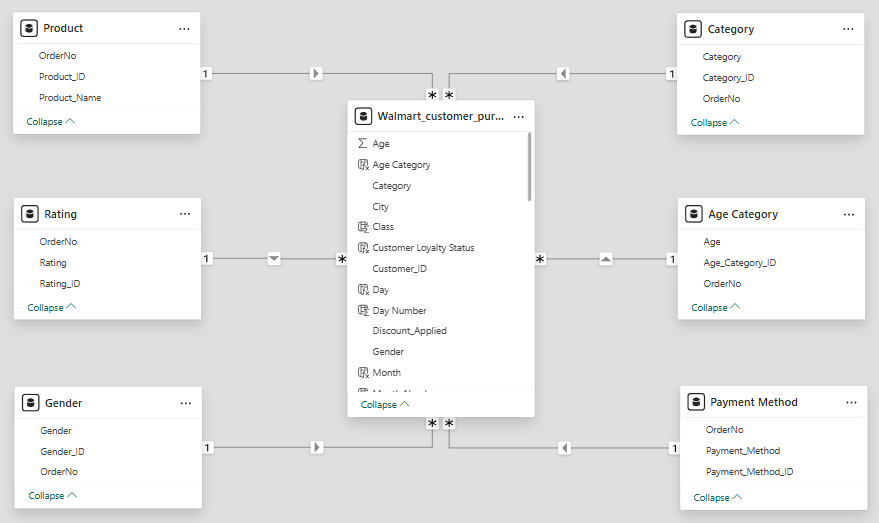Viewport: 879px width, 523px height.
Task: Open more options for Age Category table
Action: coord(849,215)
